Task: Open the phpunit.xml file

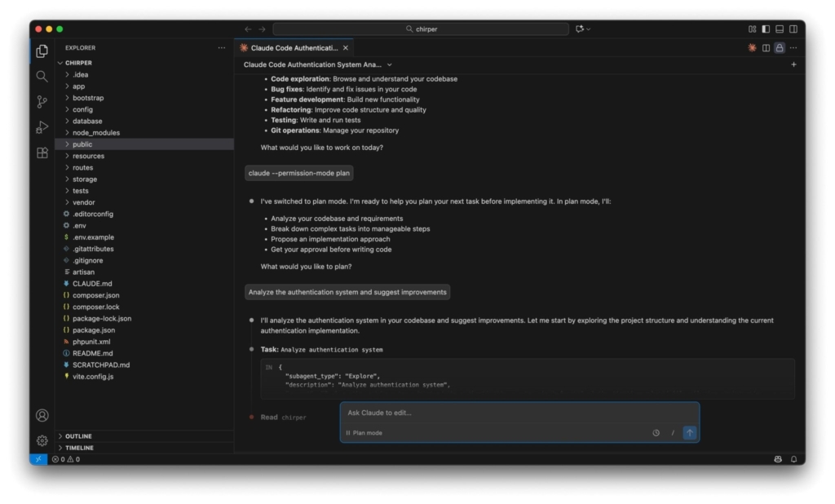Action: (144, 342)
